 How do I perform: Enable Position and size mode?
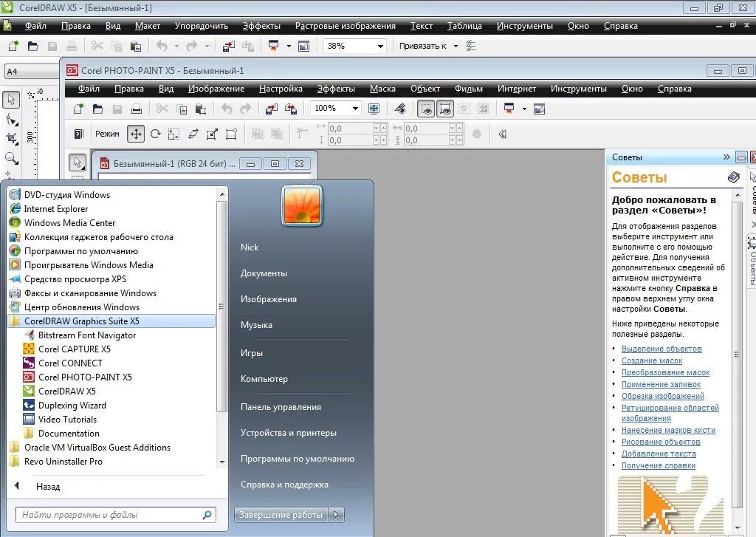[x=136, y=134]
